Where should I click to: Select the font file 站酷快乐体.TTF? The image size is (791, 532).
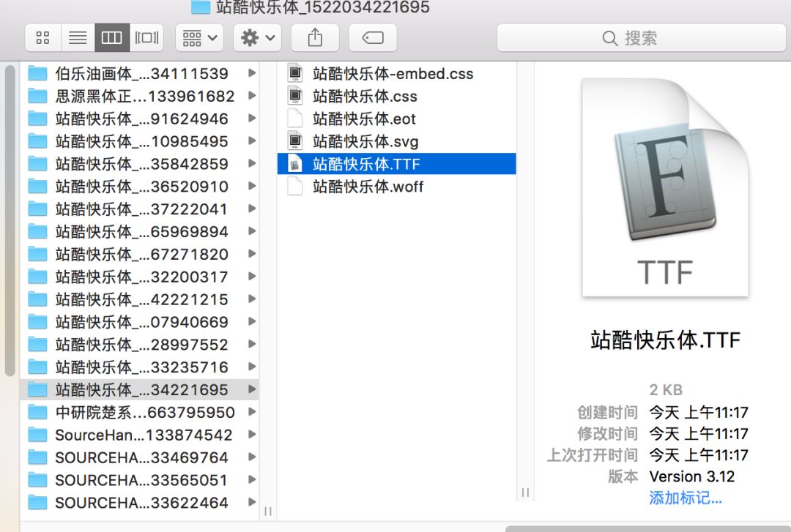(x=396, y=164)
